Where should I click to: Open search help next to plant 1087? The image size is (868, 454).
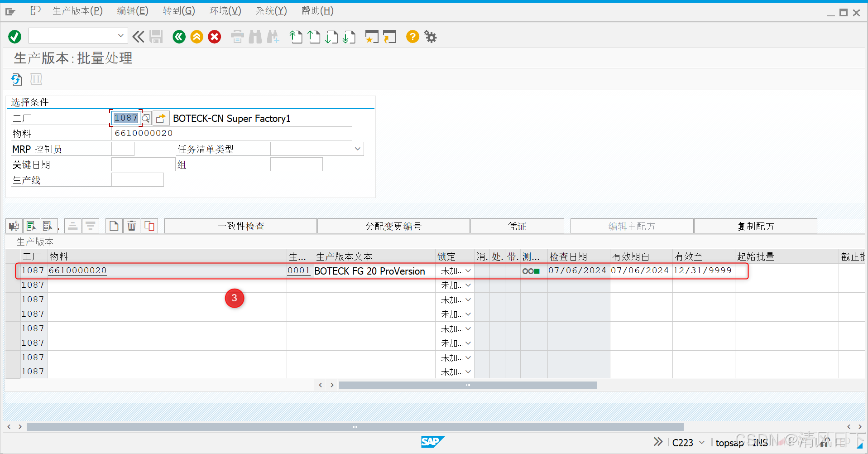[x=146, y=118]
